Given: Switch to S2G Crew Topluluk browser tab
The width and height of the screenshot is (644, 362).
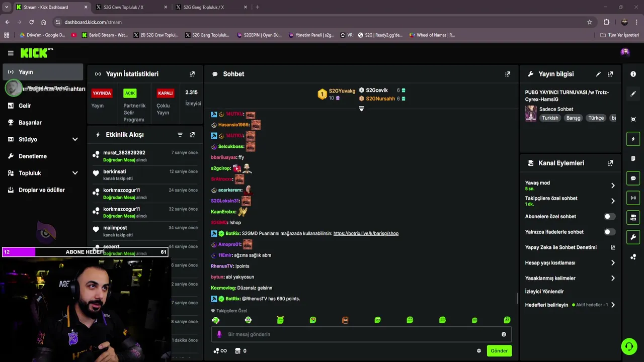Looking at the screenshot, I should pos(131,7).
